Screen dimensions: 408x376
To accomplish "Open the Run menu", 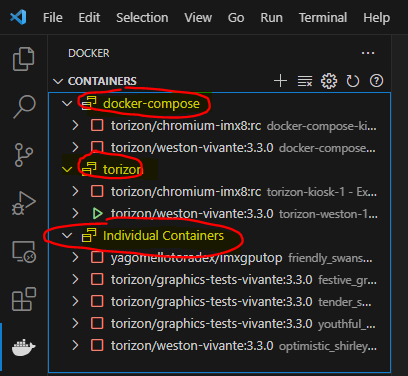I will point(271,17).
